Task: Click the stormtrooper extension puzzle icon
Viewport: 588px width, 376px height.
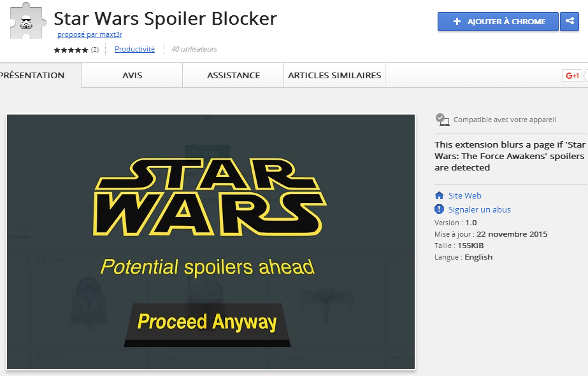Action: coord(27,22)
